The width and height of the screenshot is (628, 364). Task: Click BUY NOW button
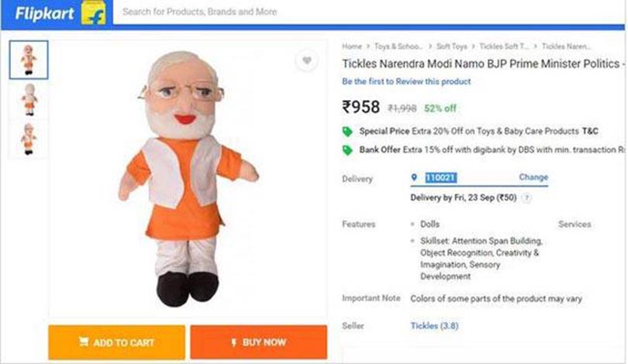pyautogui.click(x=258, y=342)
